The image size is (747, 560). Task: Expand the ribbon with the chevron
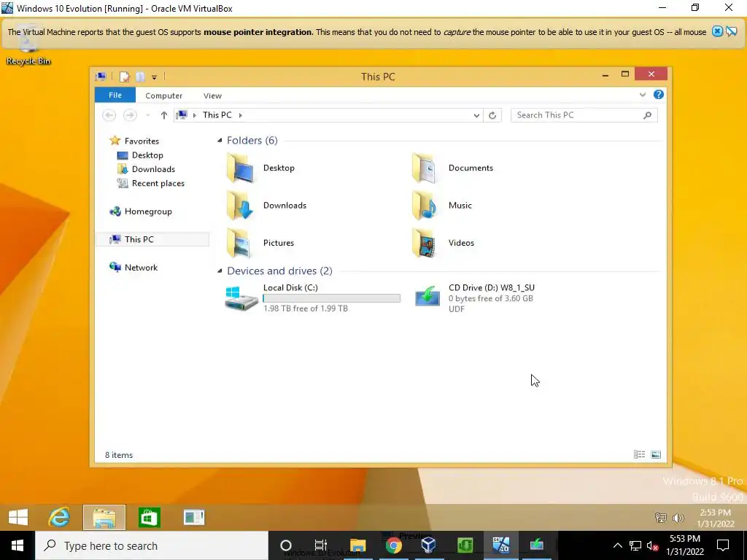pos(643,95)
